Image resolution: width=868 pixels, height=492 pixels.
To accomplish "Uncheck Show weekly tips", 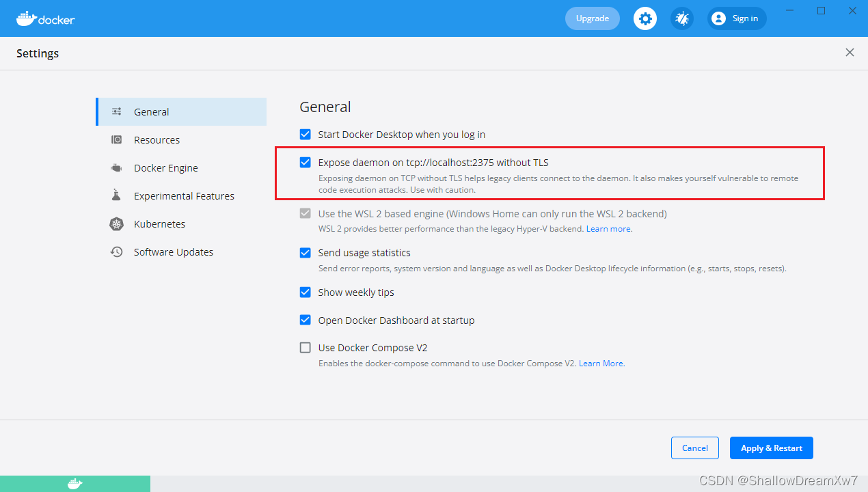I will pos(306,292).
